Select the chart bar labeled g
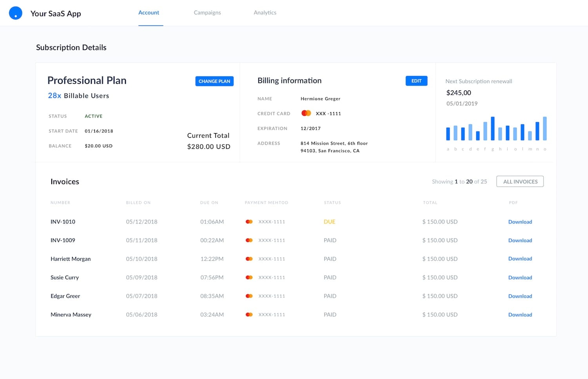 coord(493,128)
